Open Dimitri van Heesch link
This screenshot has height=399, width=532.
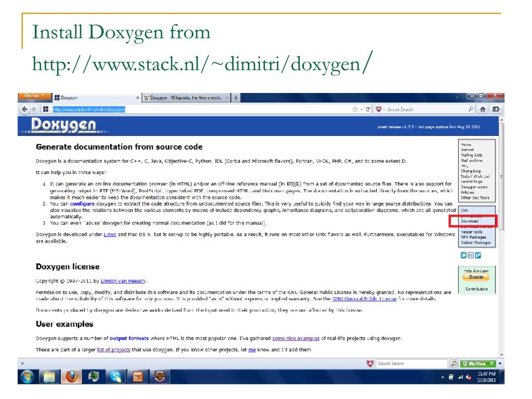tap(123, 281)
